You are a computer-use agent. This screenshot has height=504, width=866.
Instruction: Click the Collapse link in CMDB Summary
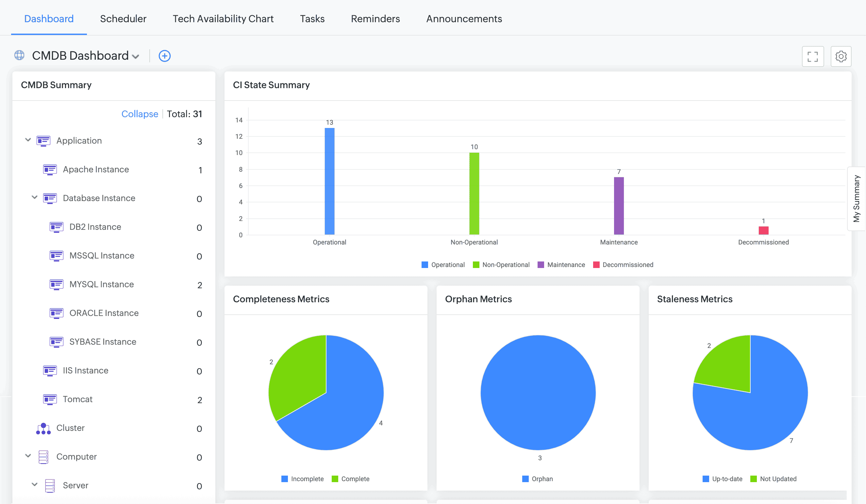(x=140, y=114)
